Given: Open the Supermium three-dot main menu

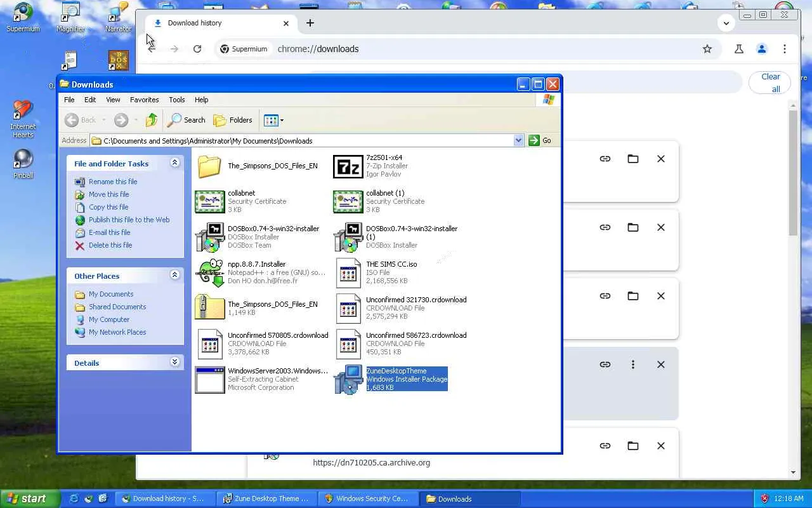Looking at the screenshot, I should [x=785, y=49].
